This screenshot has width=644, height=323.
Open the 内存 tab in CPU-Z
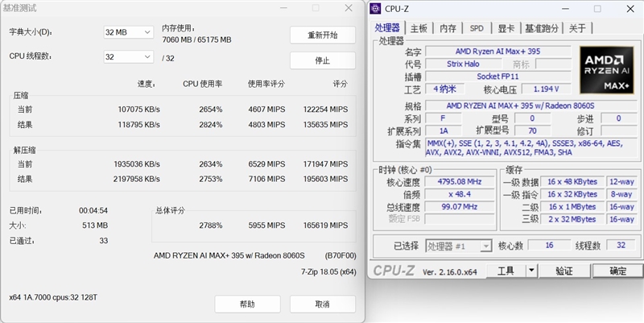coord(448,28)
